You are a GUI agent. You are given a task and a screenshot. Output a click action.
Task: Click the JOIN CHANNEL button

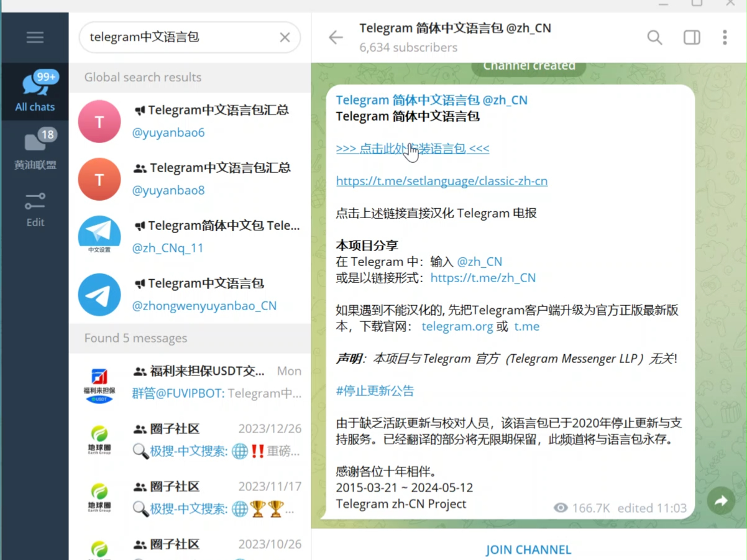pyautogui.click(x=528, y=549)
